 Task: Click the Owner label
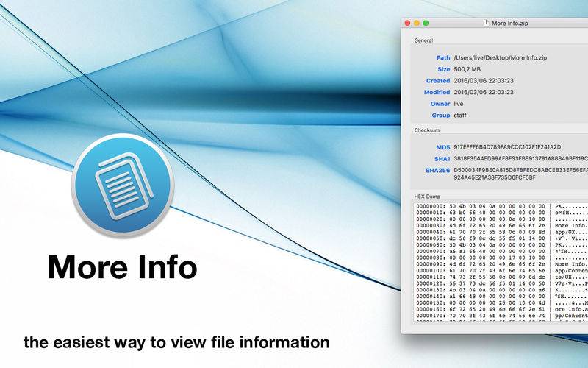coord(440,104)
